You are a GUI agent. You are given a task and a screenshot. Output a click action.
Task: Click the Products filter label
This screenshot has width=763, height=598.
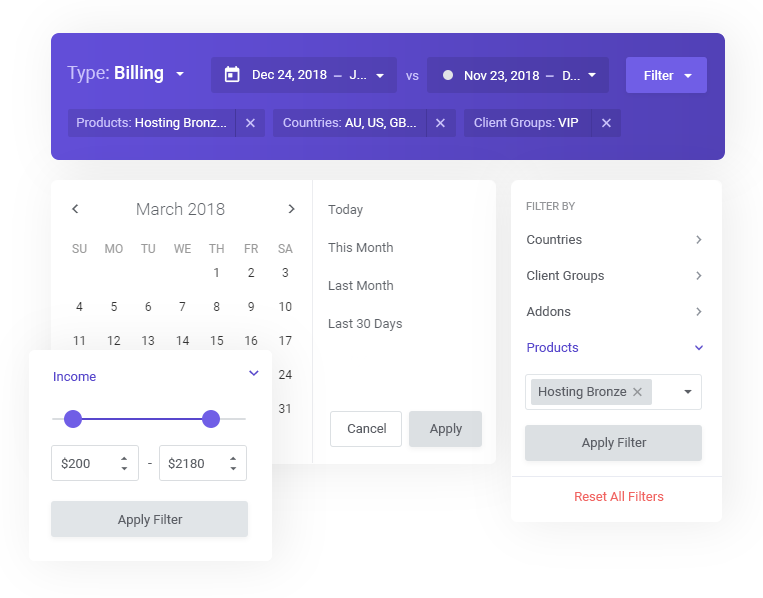[552, 347]
